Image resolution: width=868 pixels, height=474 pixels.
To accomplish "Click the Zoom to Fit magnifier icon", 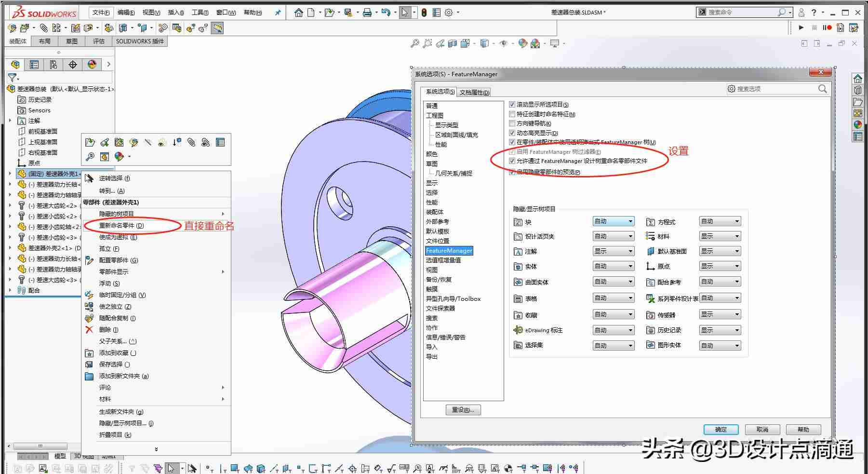I will click(414, 44).
